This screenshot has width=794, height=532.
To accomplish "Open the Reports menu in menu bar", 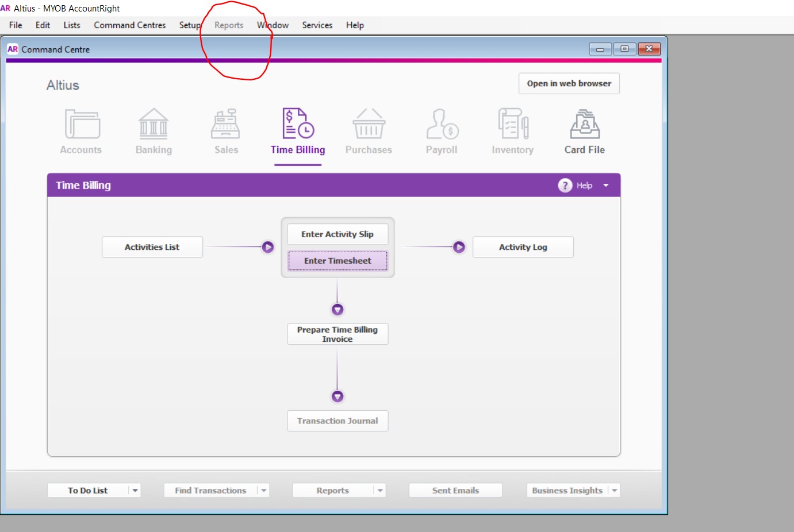I will coord(229,25).
